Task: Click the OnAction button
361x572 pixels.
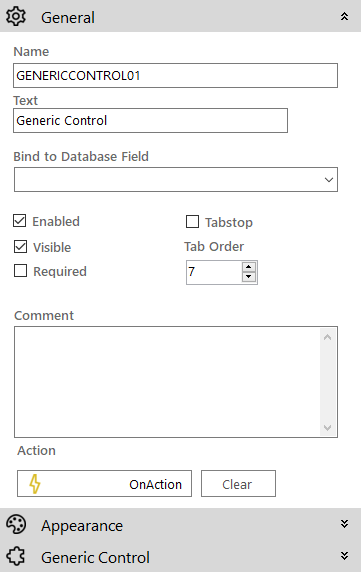Action: pos(104,483)
